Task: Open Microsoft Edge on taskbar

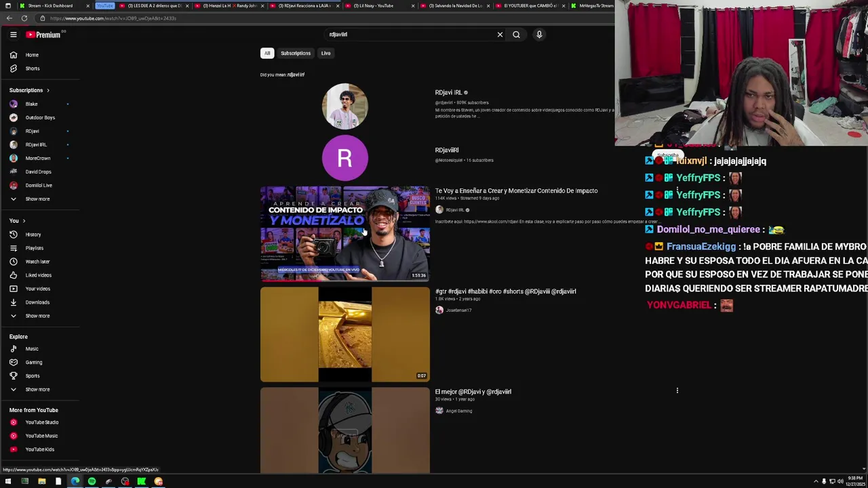Action: tap(75, 481)
